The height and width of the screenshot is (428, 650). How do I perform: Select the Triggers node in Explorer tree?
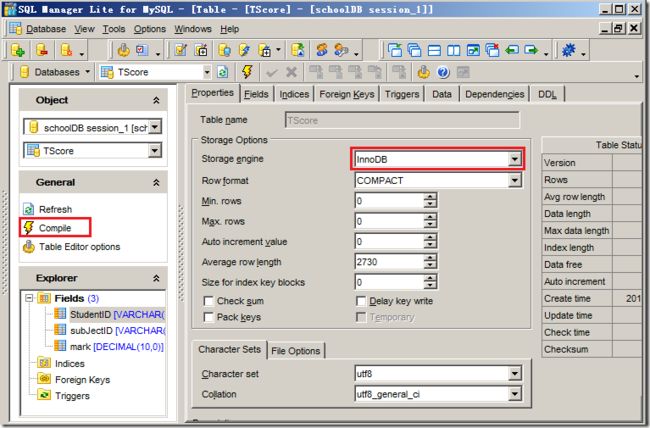click(72, 396)
